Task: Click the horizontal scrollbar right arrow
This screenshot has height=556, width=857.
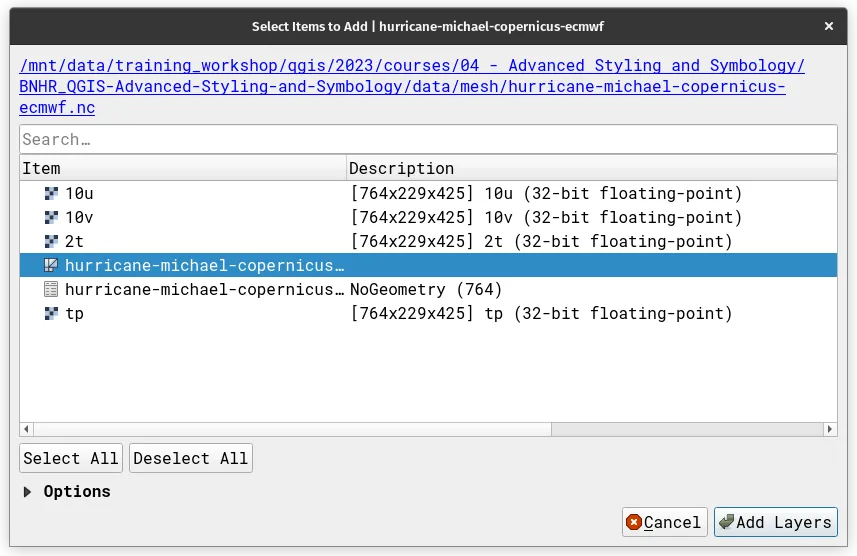Action: click(x=830, y=429)
